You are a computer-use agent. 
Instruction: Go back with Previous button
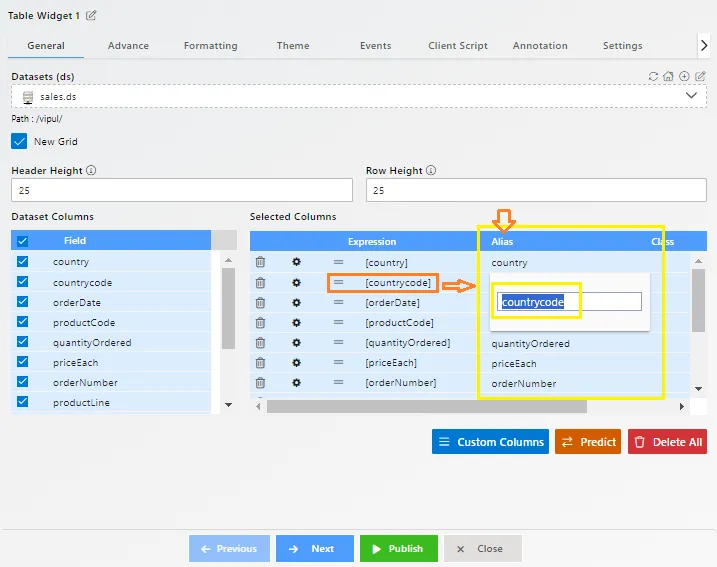tap(229, 548)
